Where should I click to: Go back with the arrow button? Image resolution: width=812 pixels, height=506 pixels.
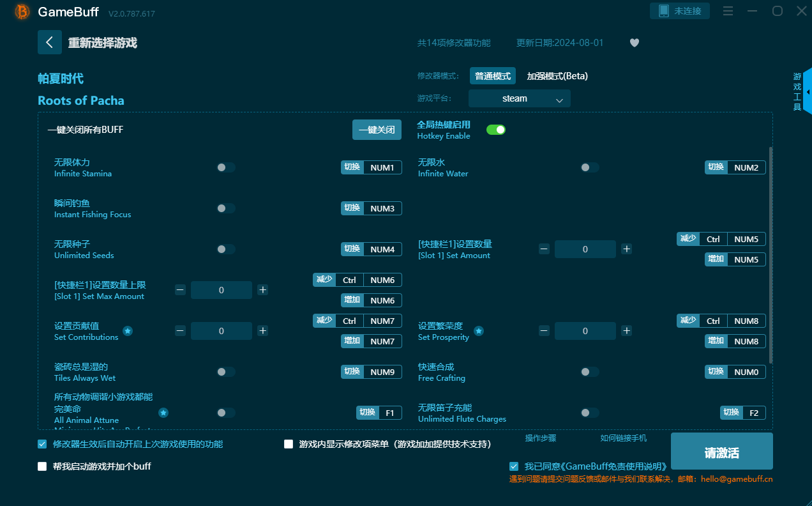click(x=50, y=42)
